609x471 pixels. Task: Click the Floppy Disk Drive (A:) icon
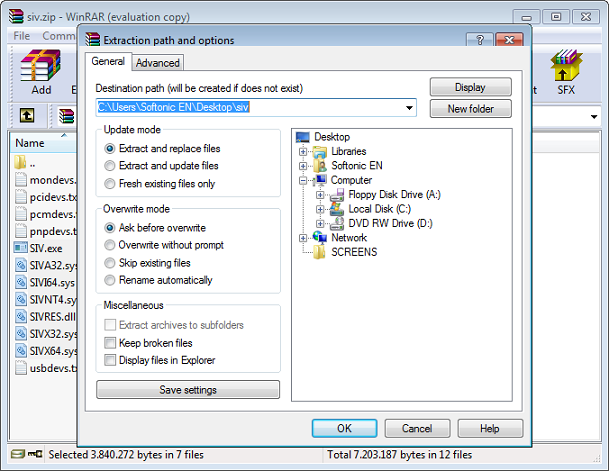337,195
